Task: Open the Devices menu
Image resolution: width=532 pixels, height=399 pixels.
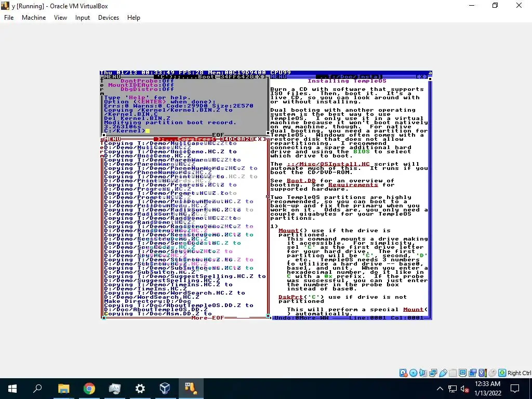Action: tap(109, 18)
